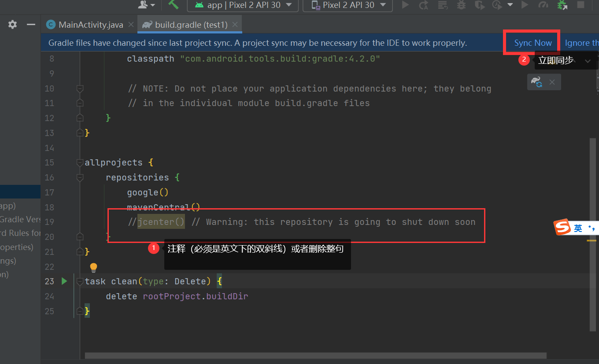This screenshot has width=599, height=364.
Task: Open the app | Pixel 2 API 30 configuration dropdown
Action: pyautogui.click(x=242, y=6)
